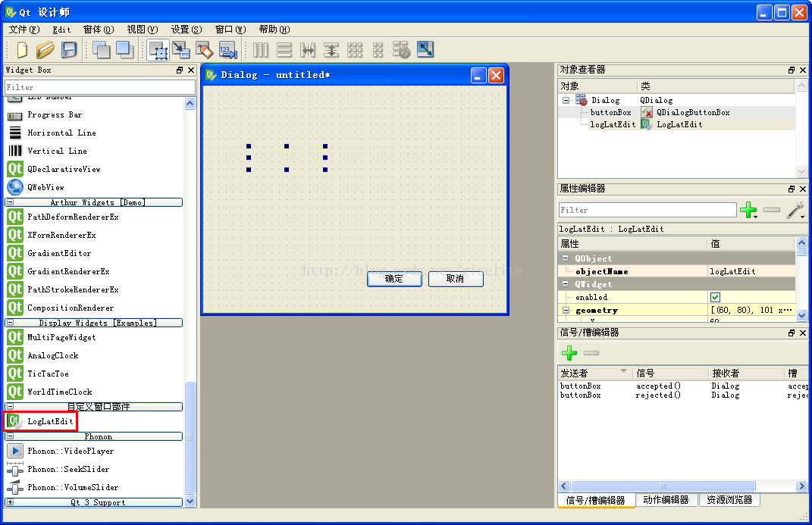Click the Save form floppy icon
This screenshot has width=812, height=525.
[x=69, y=50]
